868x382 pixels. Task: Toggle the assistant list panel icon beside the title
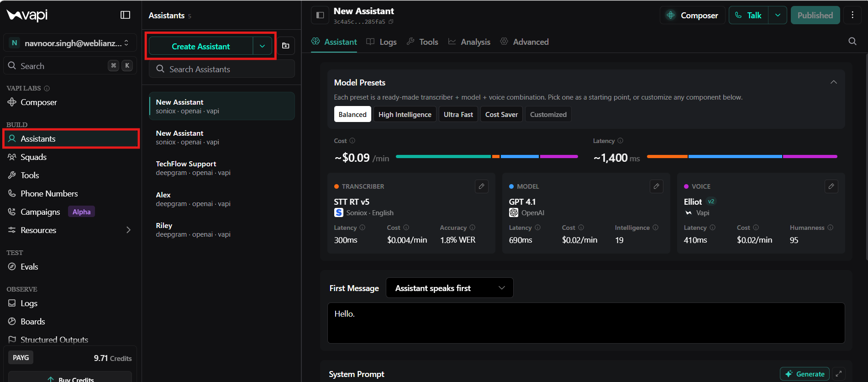point(320,15)
